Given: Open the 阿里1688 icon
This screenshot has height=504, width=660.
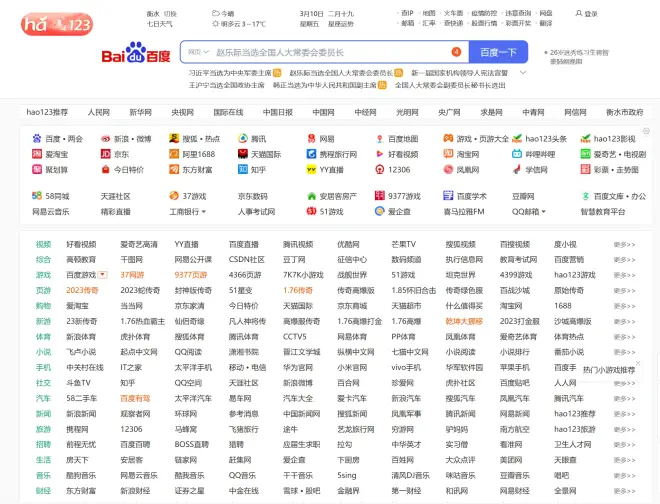Looking at the screenshot, I should [x=174, y=154].
